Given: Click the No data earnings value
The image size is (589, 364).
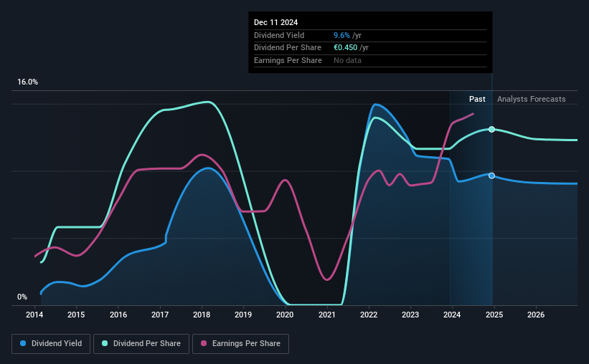Looking at the screenshot, I should (x=347, y=60).
